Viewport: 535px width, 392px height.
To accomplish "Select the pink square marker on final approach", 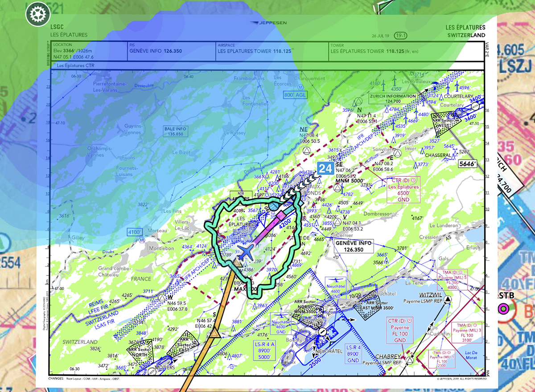I will [x=281, y=215].
